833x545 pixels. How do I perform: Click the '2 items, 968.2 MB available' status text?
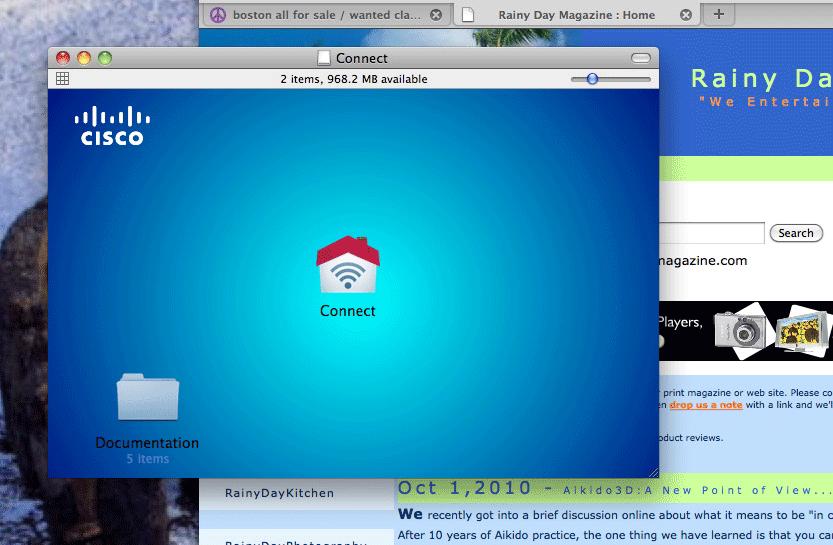354,79
